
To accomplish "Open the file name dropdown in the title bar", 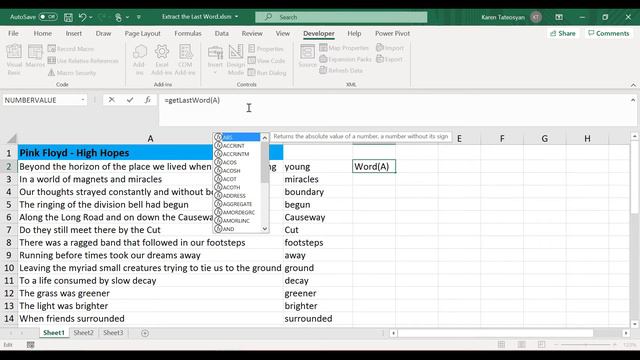I will tap(236, 17).
